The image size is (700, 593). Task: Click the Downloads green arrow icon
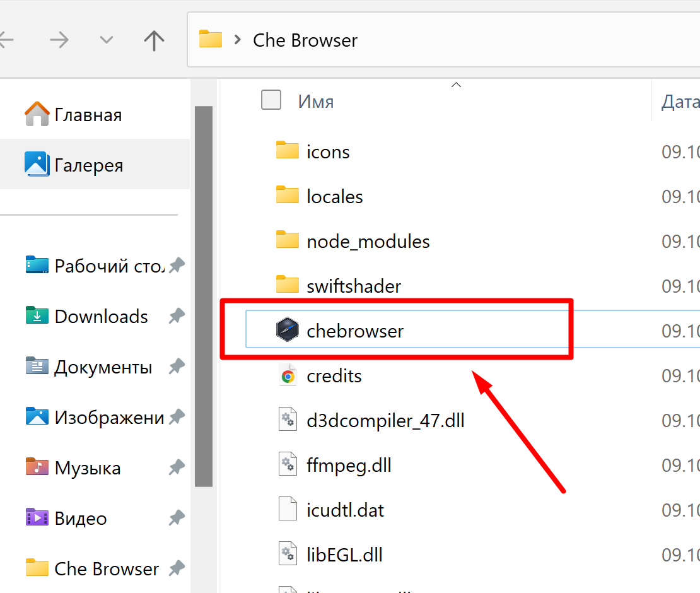(37, 315)
